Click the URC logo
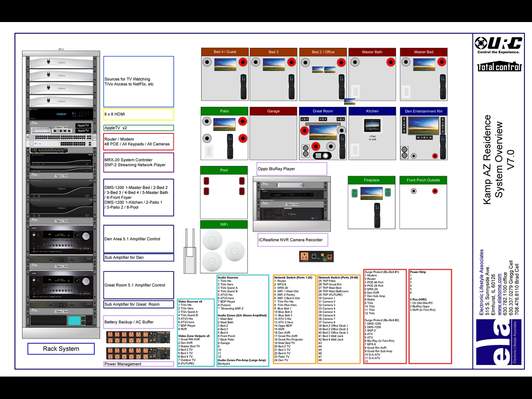 click(498, 45)
